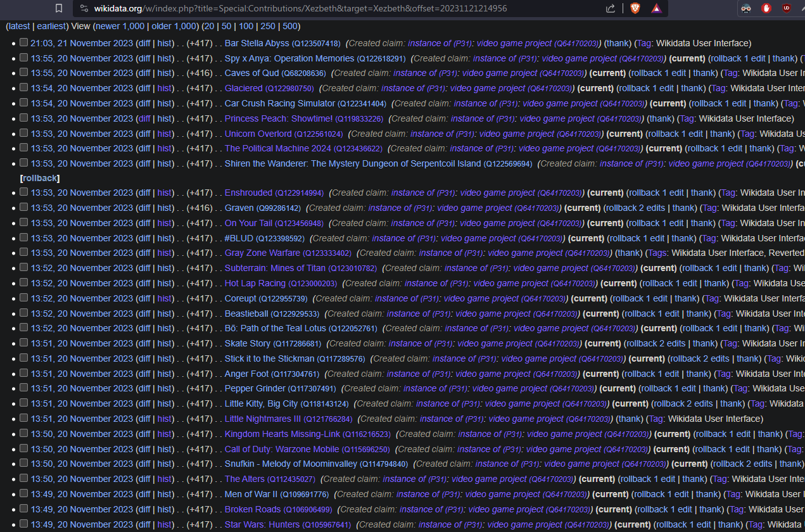Screen dimensions: 805x532
Task: Go to the latest contributions
Action: point(18,26)
